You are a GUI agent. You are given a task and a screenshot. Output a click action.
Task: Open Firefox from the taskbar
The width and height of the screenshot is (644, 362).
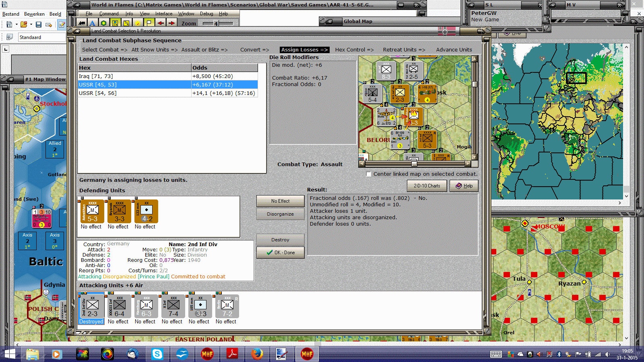257,354
